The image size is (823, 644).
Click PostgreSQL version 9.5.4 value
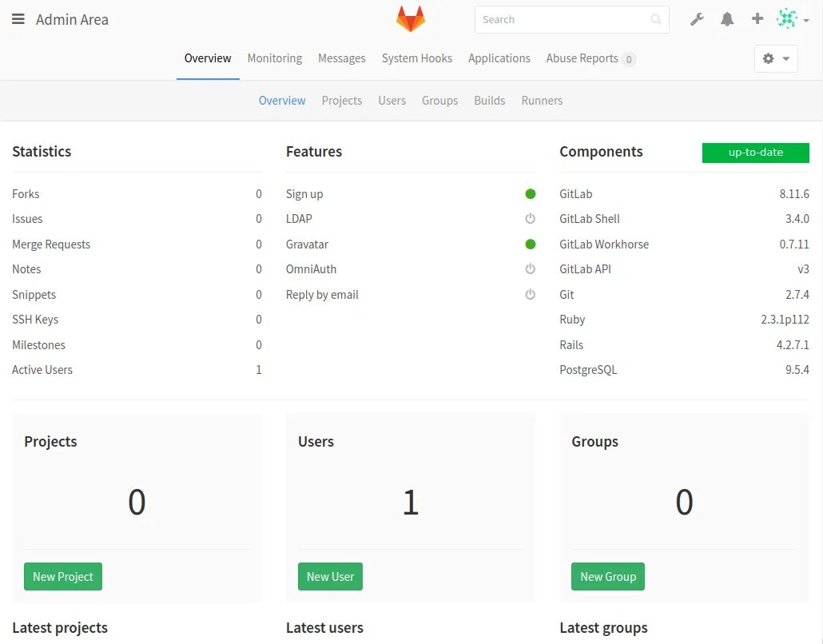[x=797, y=369]
